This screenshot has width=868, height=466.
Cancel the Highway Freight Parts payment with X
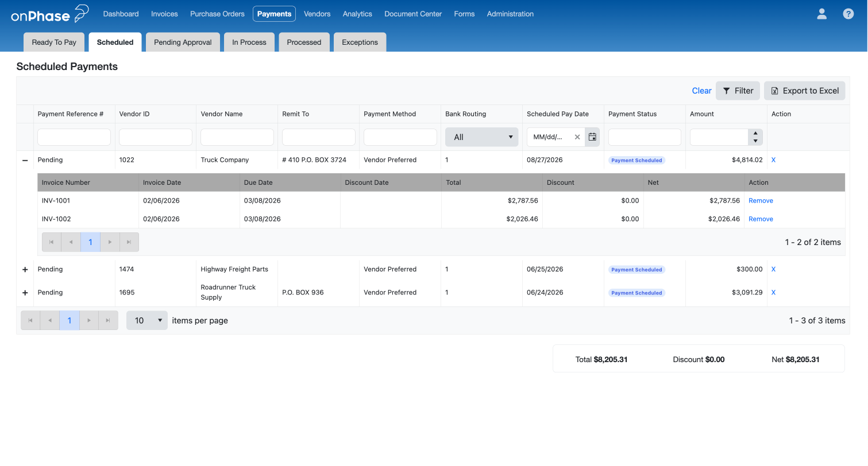pyautogui.click(x=773, y=269)
